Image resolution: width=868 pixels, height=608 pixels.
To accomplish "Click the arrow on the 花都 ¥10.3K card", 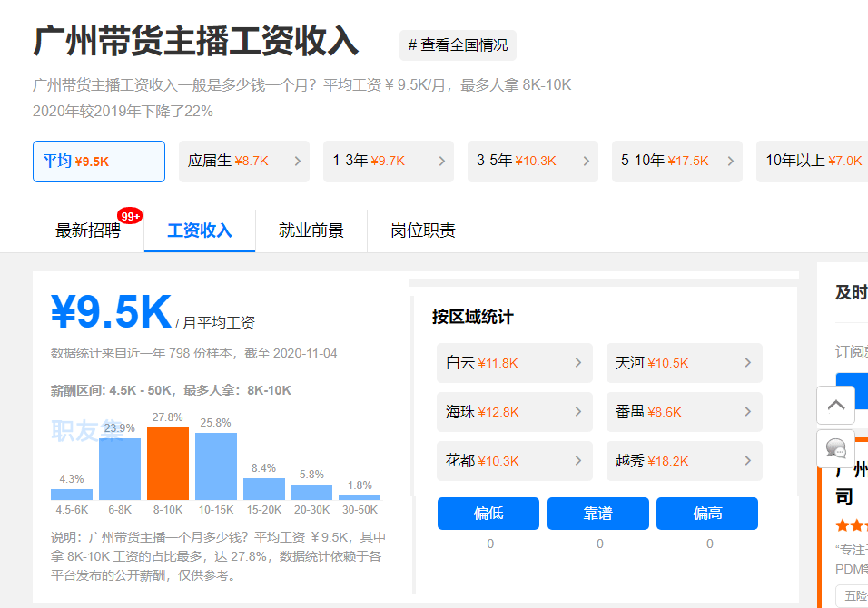I will [x=579, y=461].
